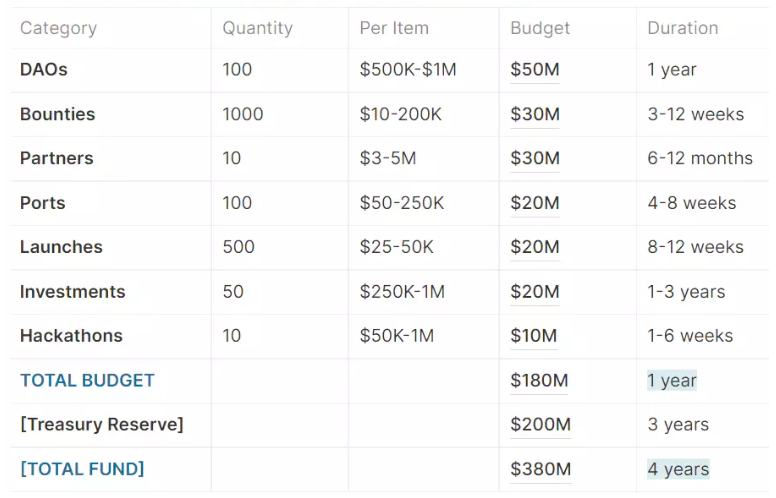Open the $380M total fund link

[x=540, y=469]
